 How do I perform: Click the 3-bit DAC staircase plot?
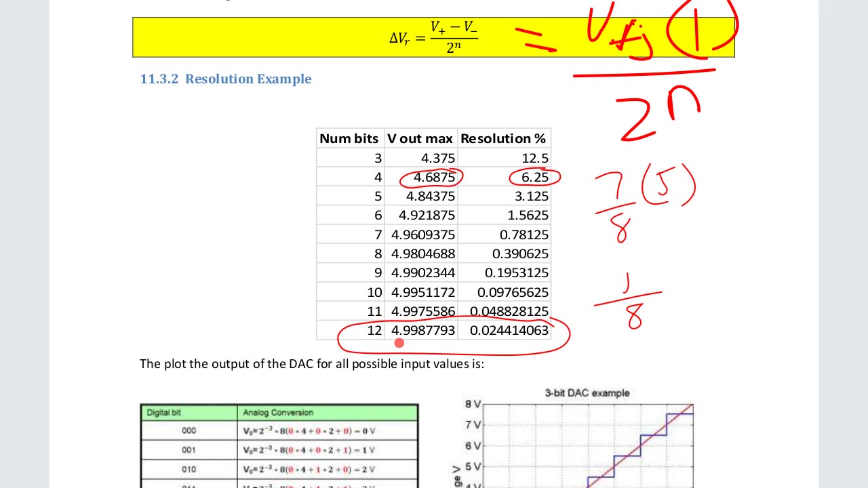589,446
